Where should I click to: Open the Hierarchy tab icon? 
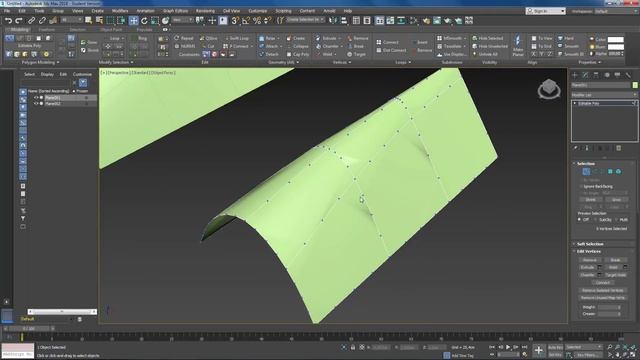click(596, 75)
